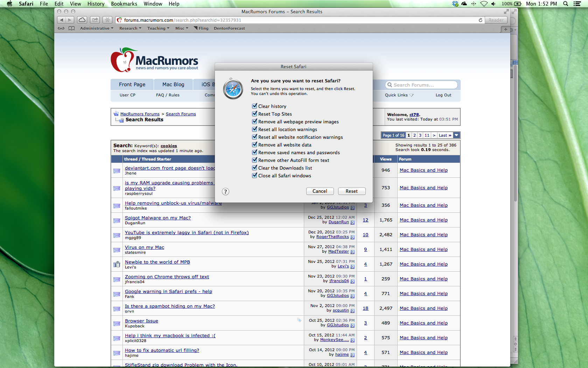Open the Bookmarks menu
The height and width of the screenshot is (368, 588).
tap(124, 4)
